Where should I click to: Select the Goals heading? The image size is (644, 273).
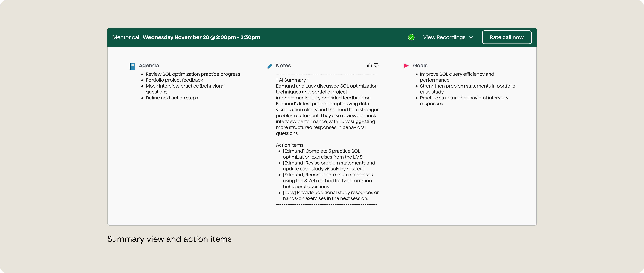[420, 65]
